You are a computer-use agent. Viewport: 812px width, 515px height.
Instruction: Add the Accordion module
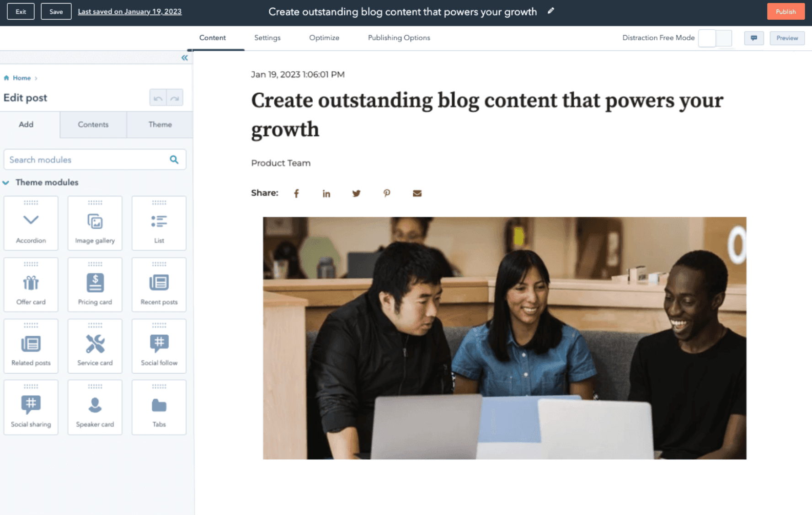coord(31,223)
